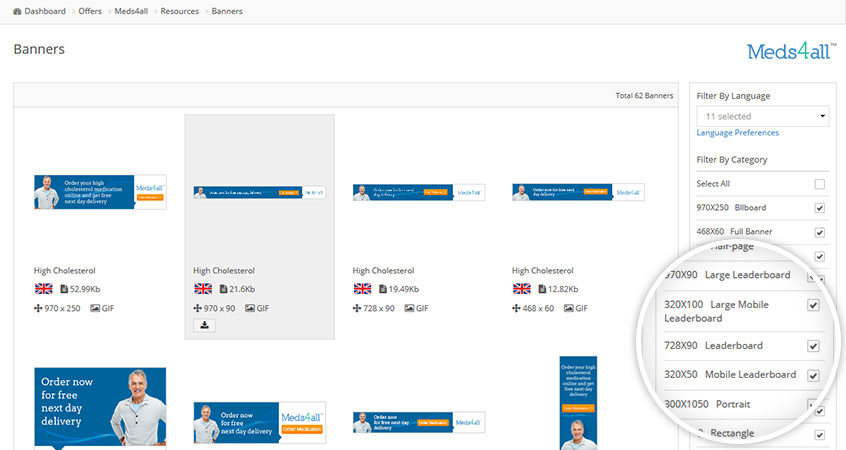
Task: Click the UK flag under the 970 x 250 banner
Action: (43, 289)
